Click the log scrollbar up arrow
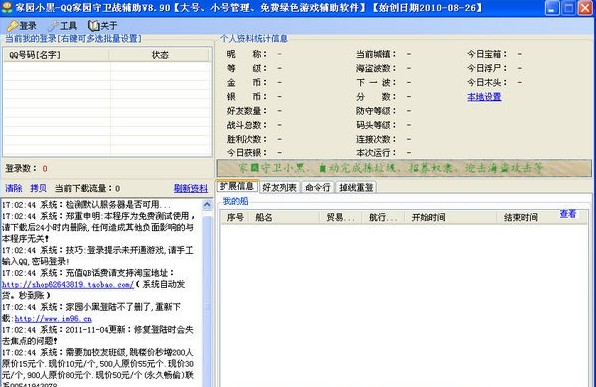 pyautogui.click(x=207, y=205)
